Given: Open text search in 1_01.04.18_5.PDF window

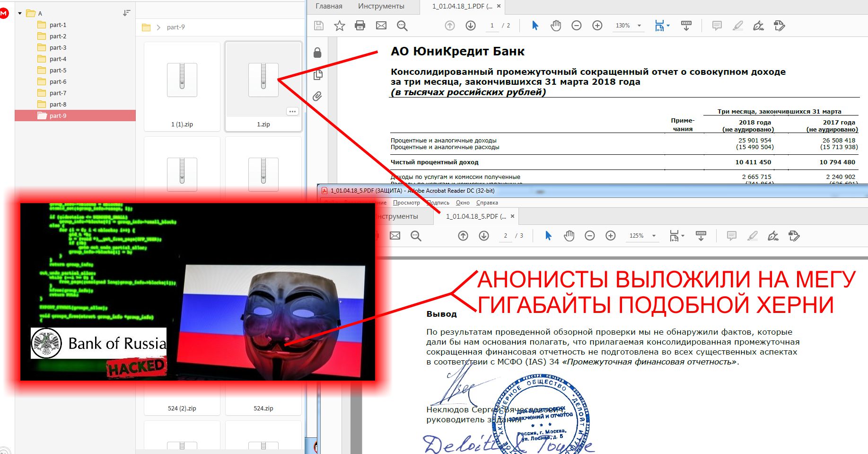Looking at the screenshot, I should coord(416,236).
